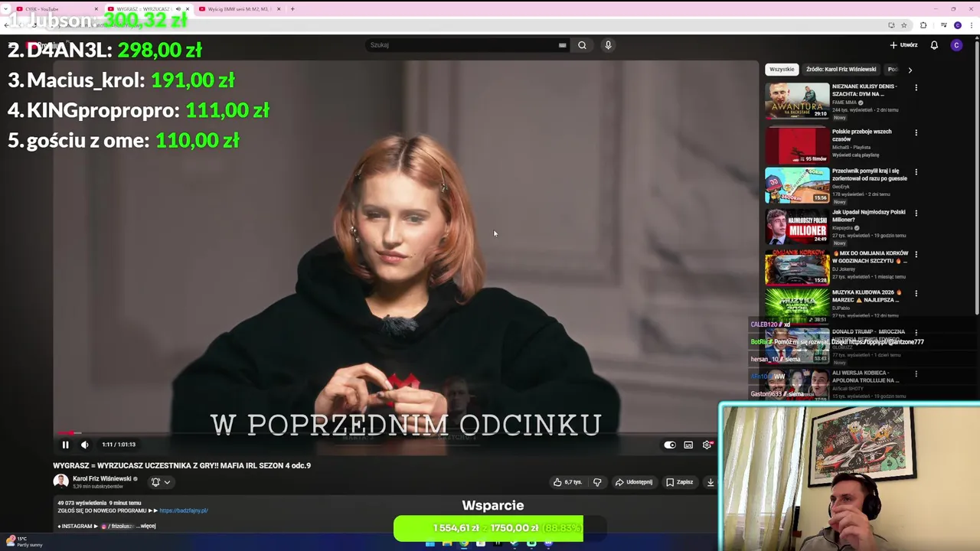Save the video with Zapisz button

click(x=679, y=482)
